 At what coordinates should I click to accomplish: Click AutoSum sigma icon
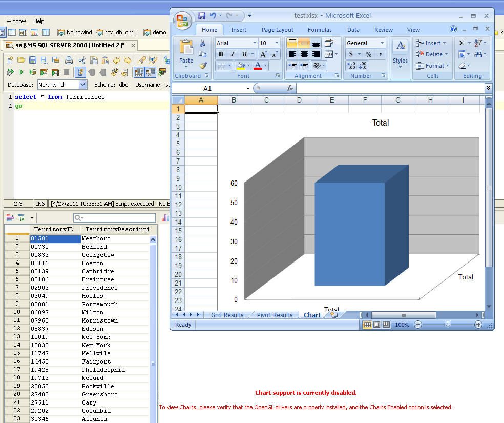[x=461, y=43]
